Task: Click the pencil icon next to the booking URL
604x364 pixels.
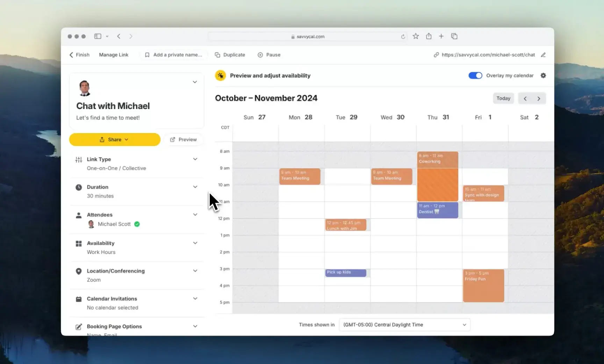Action: 543,54
